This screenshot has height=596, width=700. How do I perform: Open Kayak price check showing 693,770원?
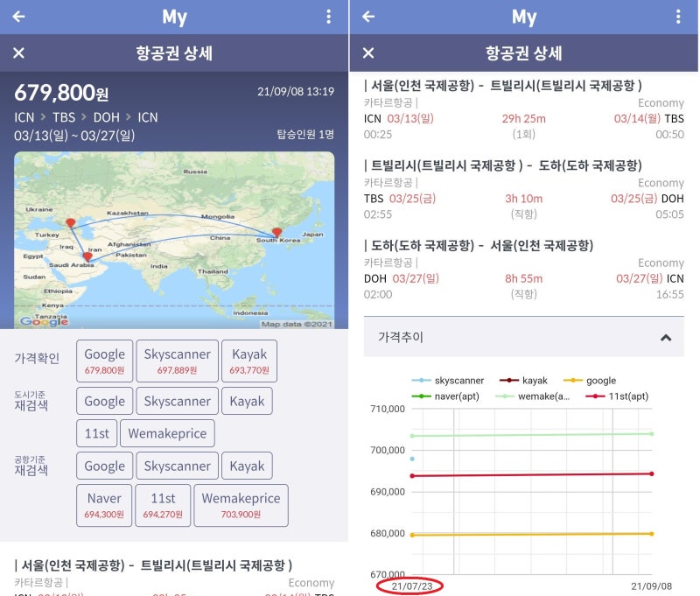pos(249,361)
